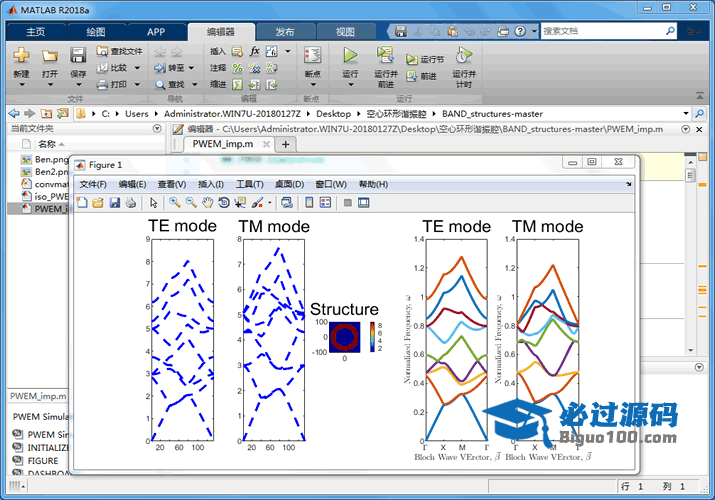The width and height of the screenshot is (715, 500).
Task: Select the Edit Plot arrow tool
Action: tap(154, 203)
